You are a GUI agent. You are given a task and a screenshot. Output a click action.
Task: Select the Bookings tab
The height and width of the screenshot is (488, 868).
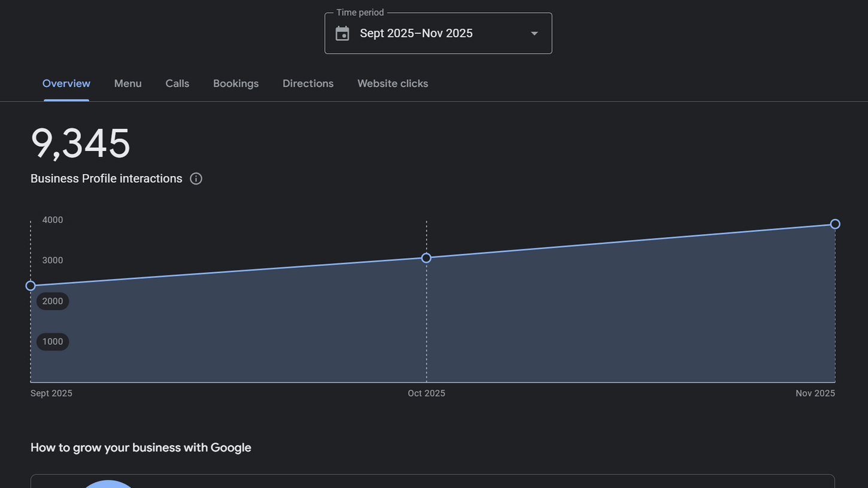click(236, 84)
